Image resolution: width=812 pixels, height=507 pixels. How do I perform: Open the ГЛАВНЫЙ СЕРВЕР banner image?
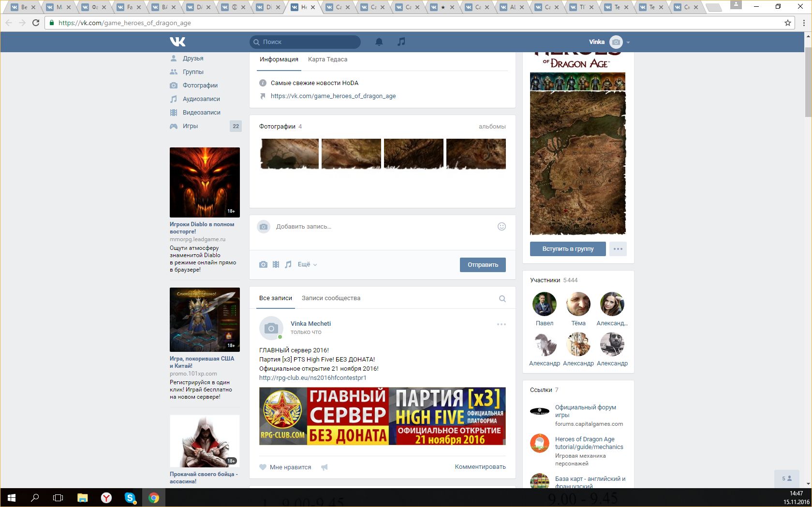pyautogui.click(x=383, y=416)
